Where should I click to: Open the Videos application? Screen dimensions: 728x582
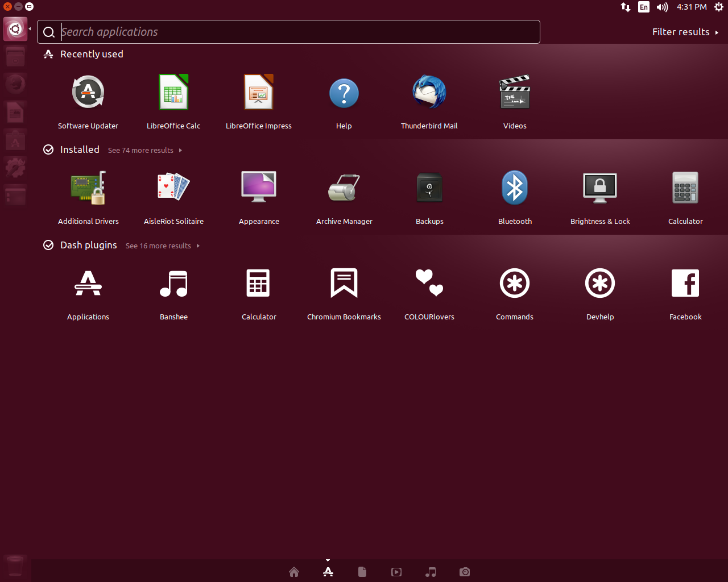pyautogui.click(x=515, y=101)
